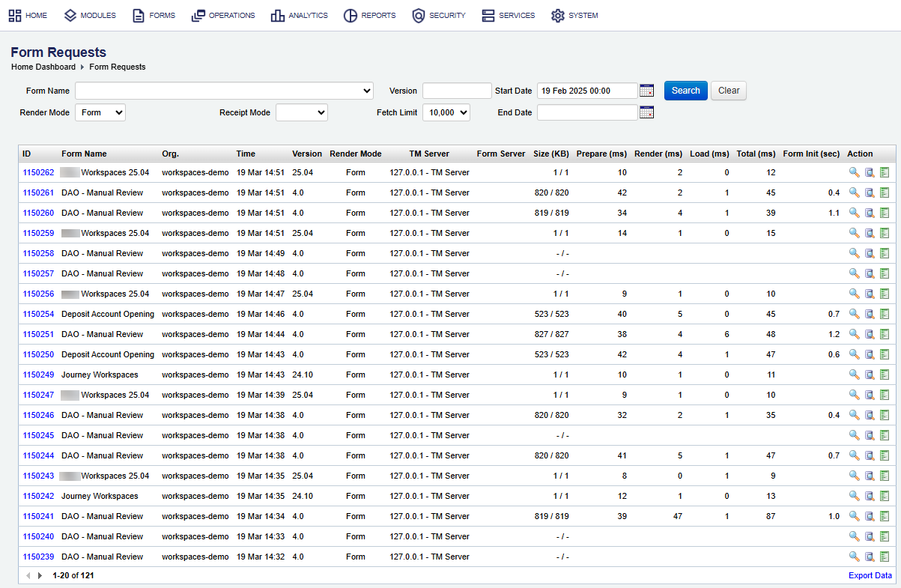This screenshot has height=588, width=901.
Task: Expand the Form Name dropdown
Action: point(224,91)
